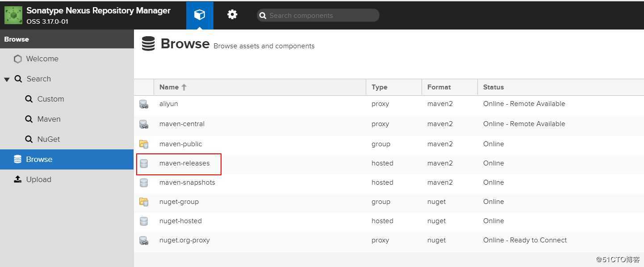Click the maven-central proxy repository icon
Viewport: 644px width, 267px height.
(x=144, y=124)
